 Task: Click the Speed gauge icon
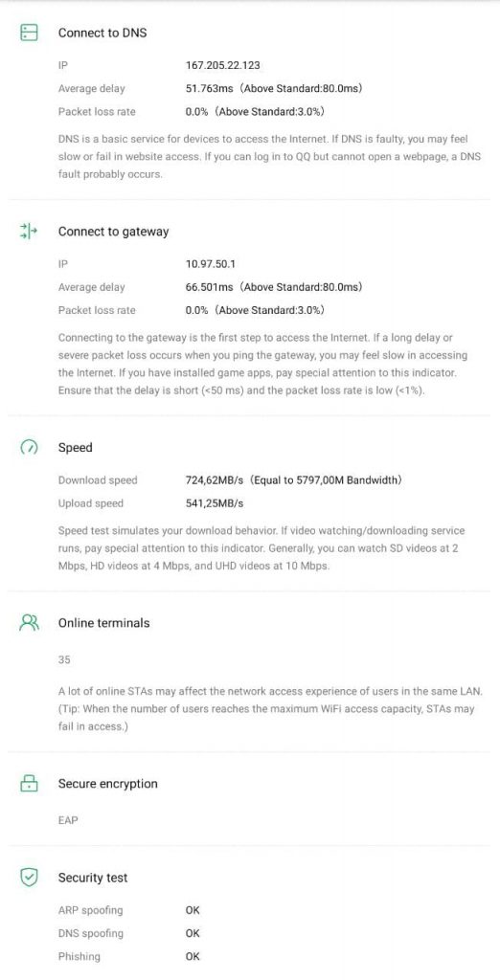29,448
